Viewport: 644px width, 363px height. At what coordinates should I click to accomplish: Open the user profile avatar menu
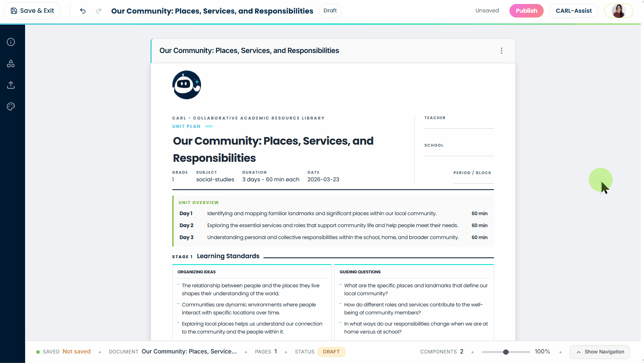[618, 11]
